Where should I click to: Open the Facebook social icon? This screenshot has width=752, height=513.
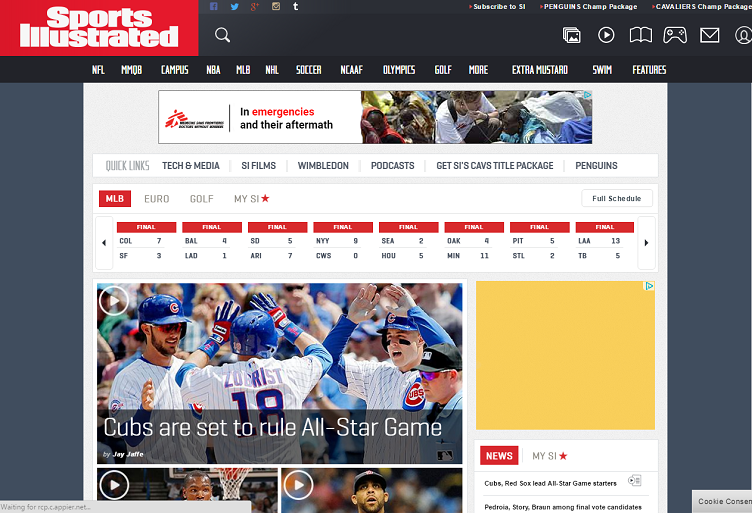[213, 6]
